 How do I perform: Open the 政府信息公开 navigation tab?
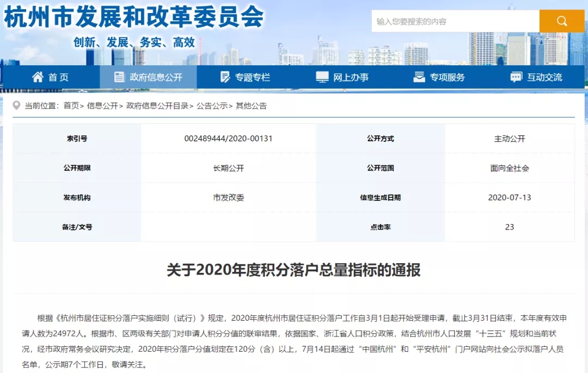pos(148,77)
